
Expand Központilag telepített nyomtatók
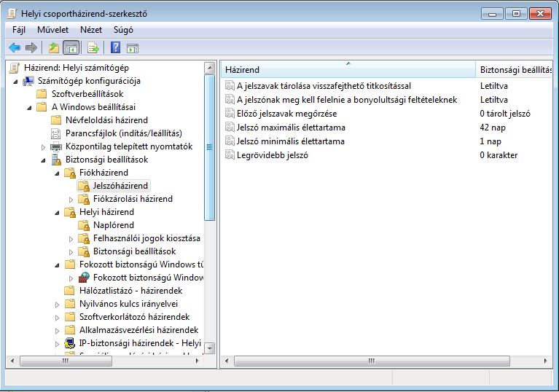[x=44, y=147]
